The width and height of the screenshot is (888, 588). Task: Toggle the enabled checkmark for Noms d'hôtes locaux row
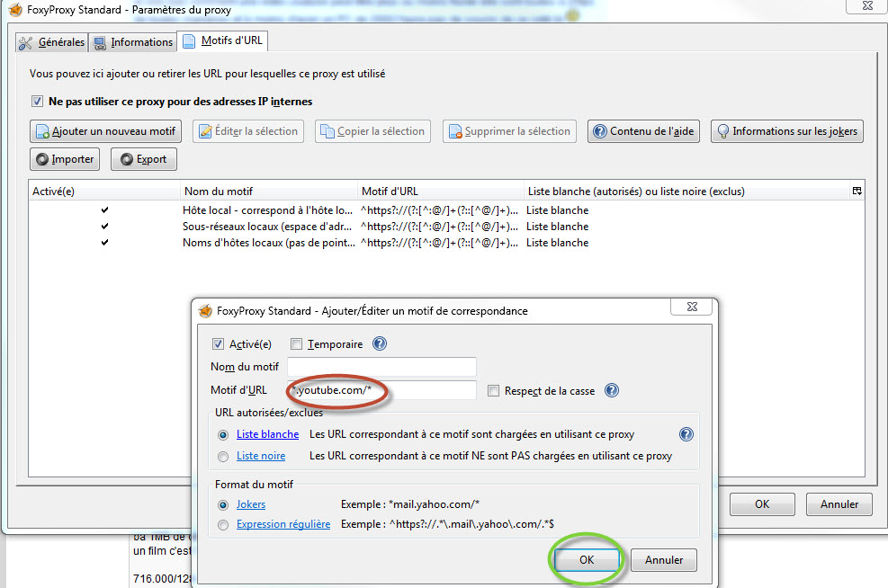click(104, 243)
